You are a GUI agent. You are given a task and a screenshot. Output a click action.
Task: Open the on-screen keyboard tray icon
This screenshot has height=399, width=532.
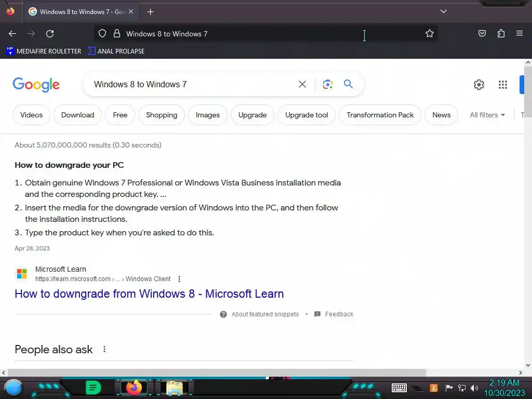click(399, 388)
